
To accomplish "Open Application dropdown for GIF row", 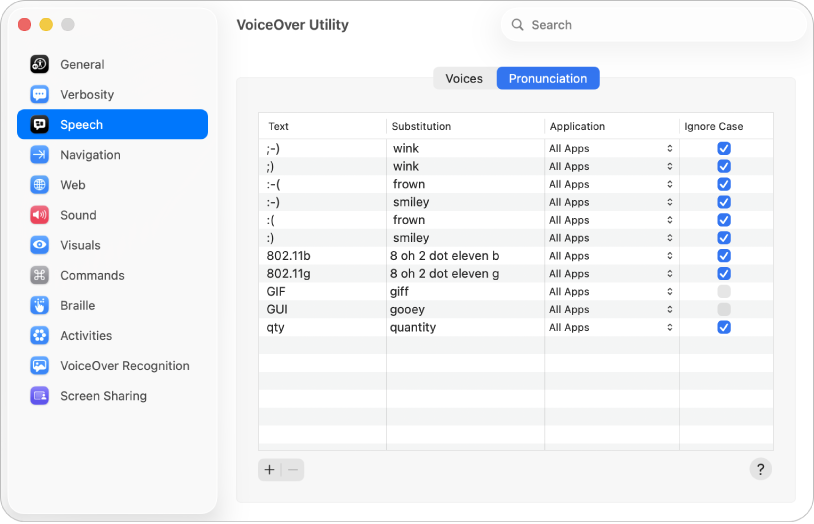I will [611, 292].
